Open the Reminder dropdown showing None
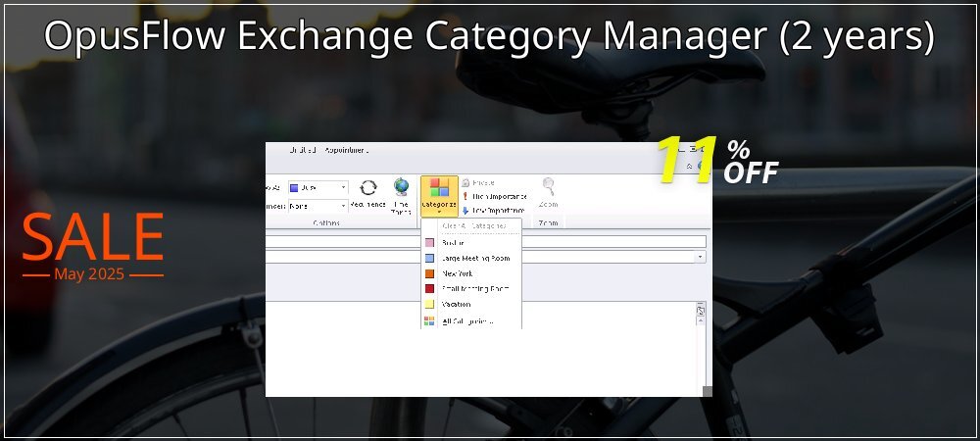 pos(318,206)
